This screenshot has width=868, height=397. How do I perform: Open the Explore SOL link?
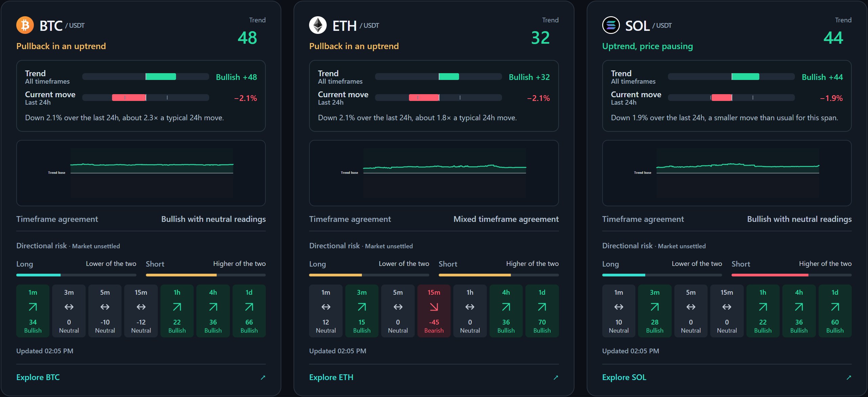pyautogui.click(x=624, y=377)
